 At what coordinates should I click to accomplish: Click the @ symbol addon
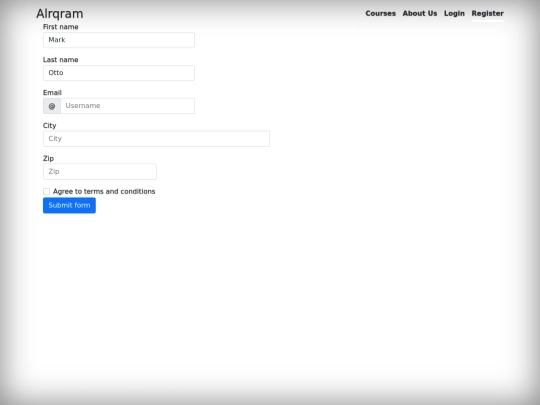(x=52, y=106)
